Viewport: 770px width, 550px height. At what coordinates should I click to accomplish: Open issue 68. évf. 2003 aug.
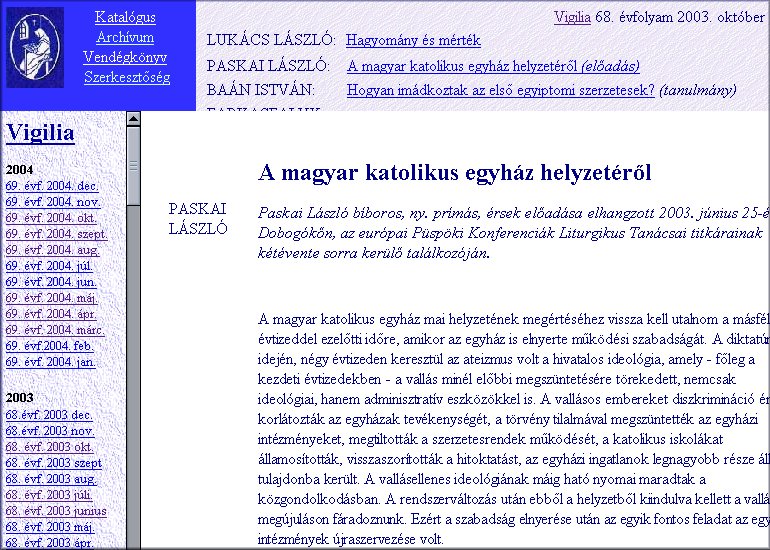51,479
